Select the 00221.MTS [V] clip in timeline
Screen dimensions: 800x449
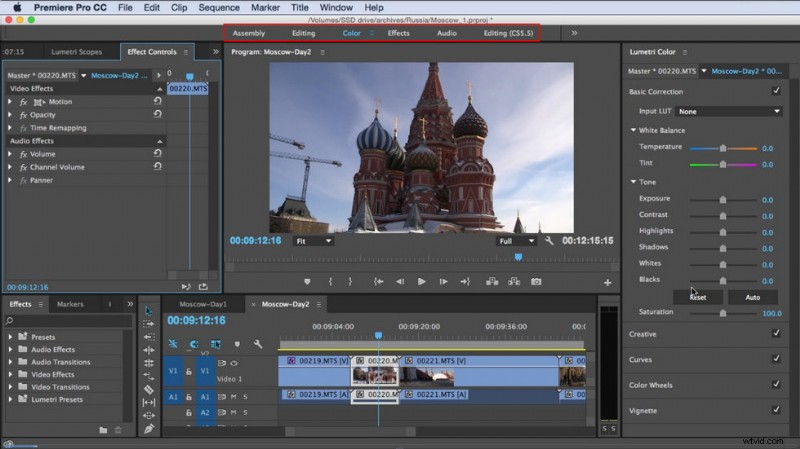tap(479, 371)
